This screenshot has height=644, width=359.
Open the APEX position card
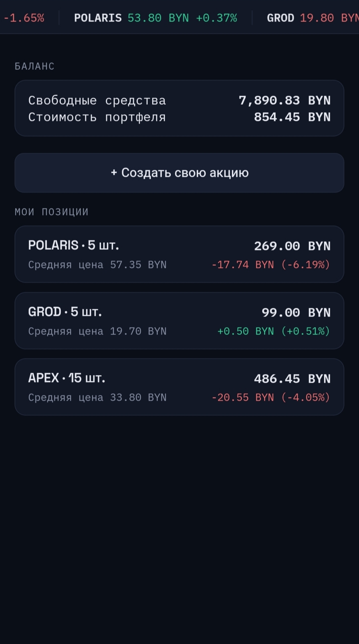[x=179, y=387]
